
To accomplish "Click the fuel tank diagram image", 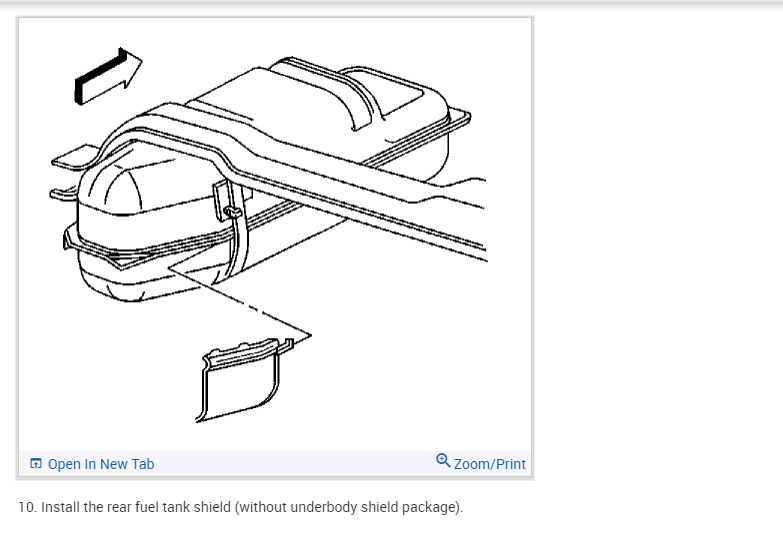I will pos(275,235).
